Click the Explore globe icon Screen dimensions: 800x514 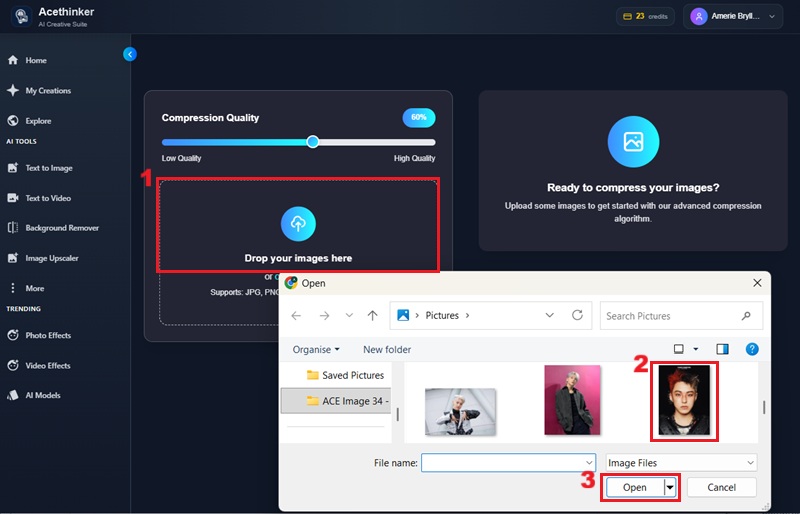tap(13, 121)
